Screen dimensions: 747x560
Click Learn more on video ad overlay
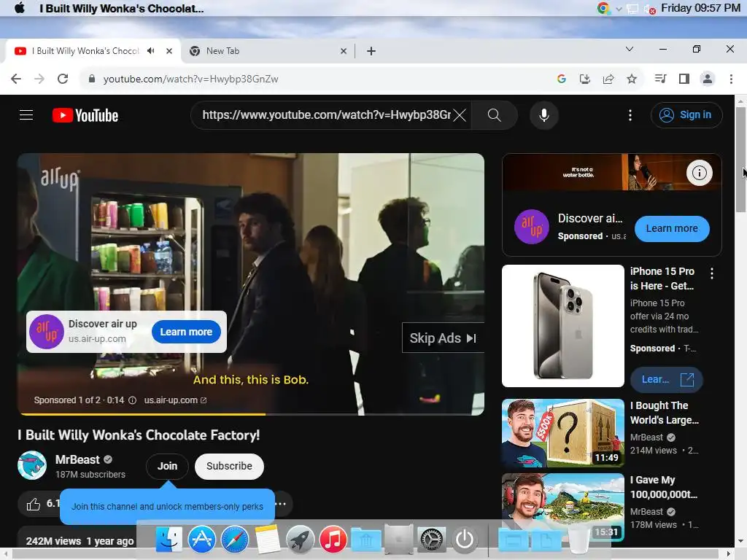point(186,332)
